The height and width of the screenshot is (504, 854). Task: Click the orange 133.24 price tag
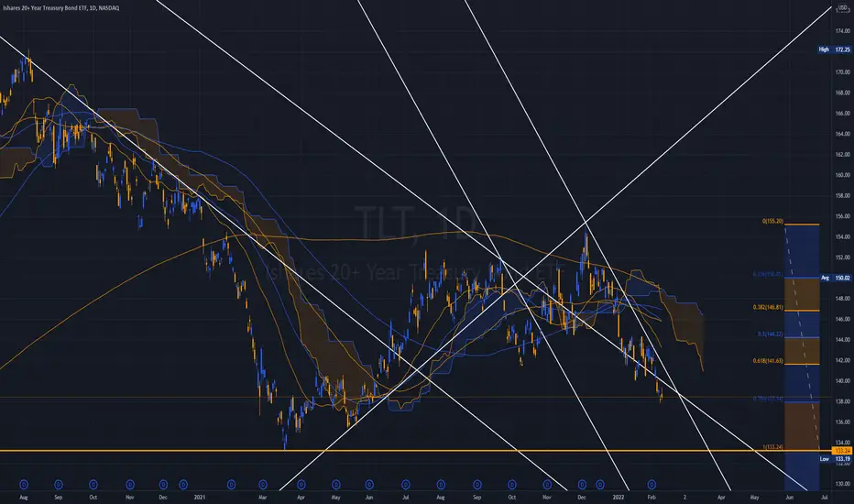(842, 451)
